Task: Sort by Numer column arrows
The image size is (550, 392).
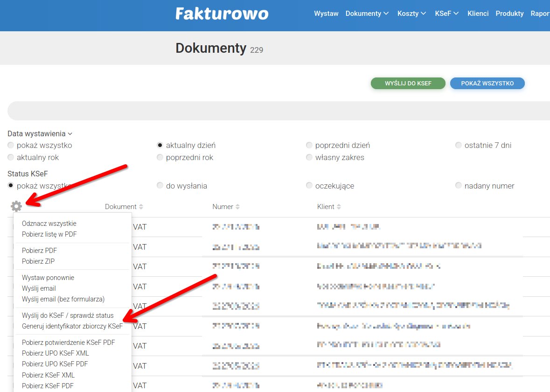Action: [x=237, y=207]
